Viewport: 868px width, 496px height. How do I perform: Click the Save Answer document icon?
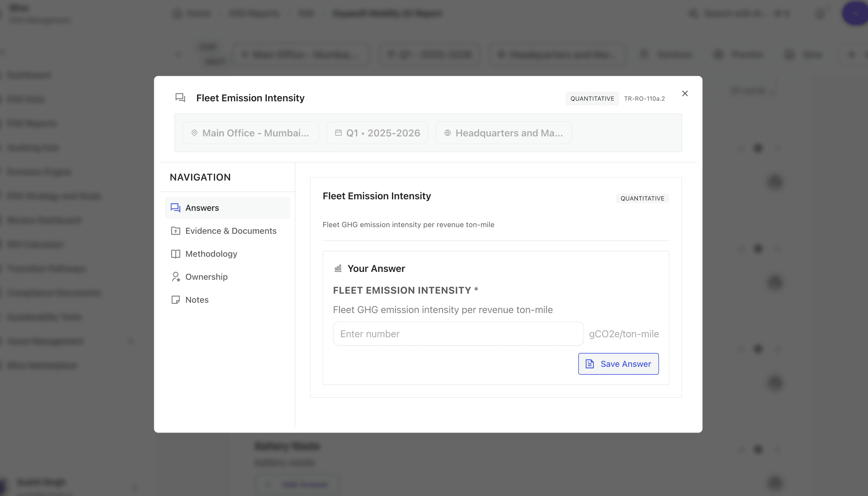590,364
